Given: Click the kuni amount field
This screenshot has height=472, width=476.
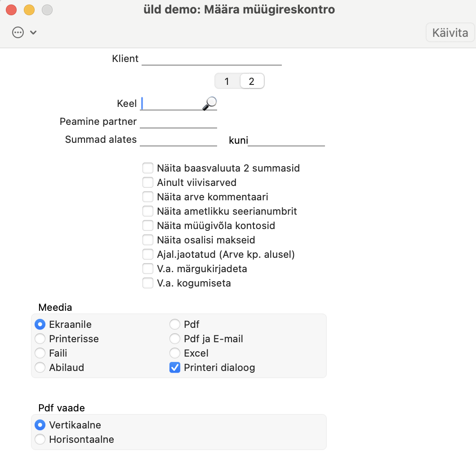Looking at the screenshot, I should point(286,140).
